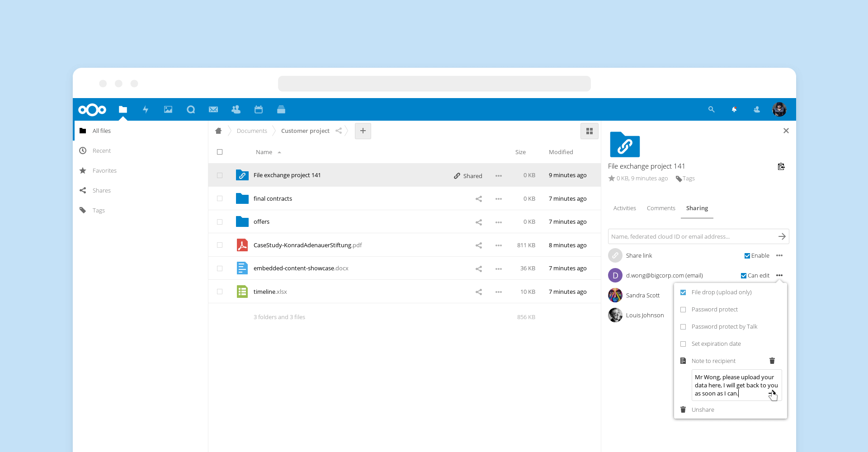Open more actions menu for offers folder
Viewport: 868px width, 452px height.
499,222
